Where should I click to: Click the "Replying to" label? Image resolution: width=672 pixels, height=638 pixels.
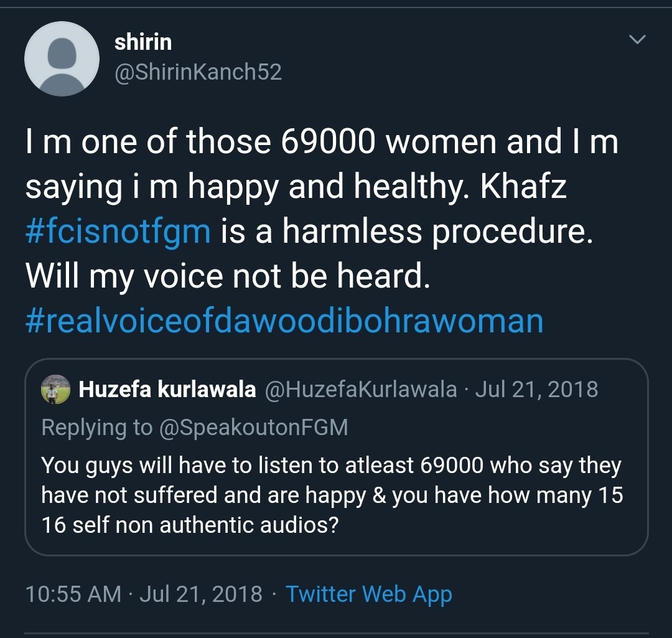(96, 428)
